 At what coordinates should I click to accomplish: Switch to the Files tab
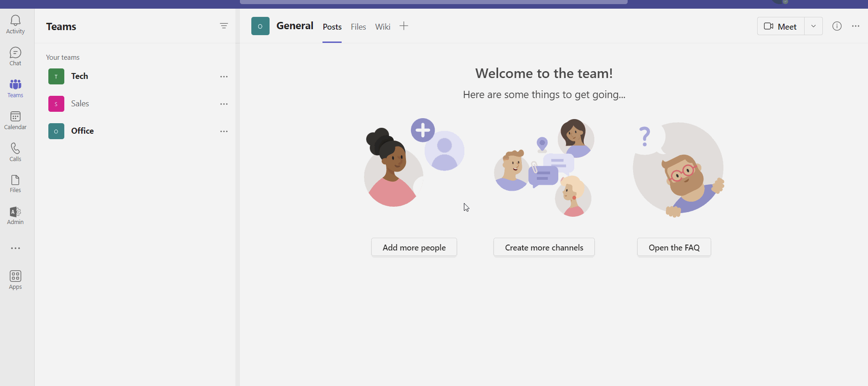tap(359, 27)
